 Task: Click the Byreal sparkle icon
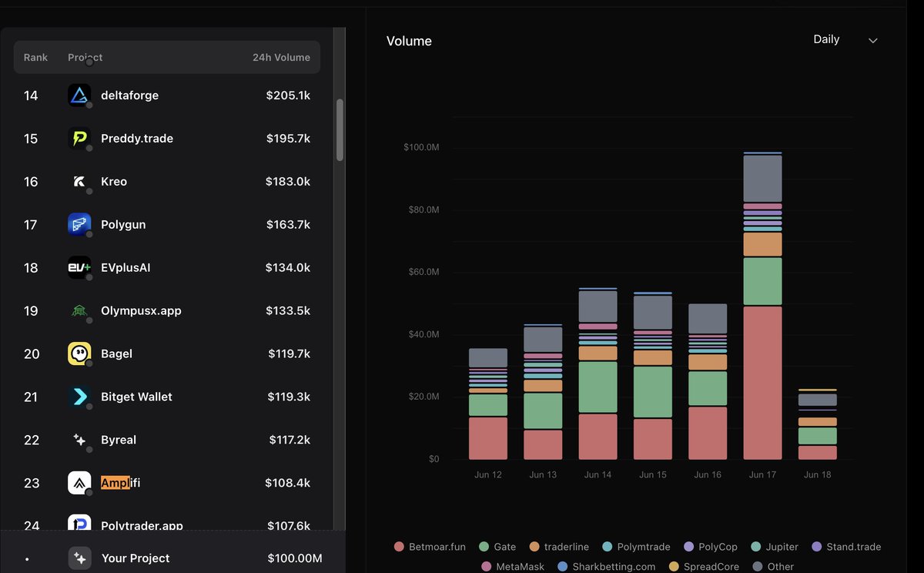coord(79,441)
